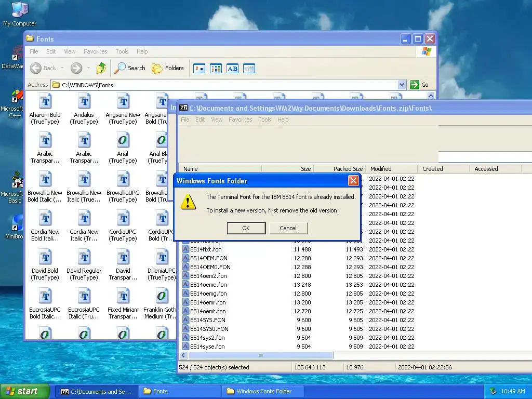The height and width of the screenshot is (399, 532).
Task: Click the Back button in Fonts window
Action: coord(43,68)
